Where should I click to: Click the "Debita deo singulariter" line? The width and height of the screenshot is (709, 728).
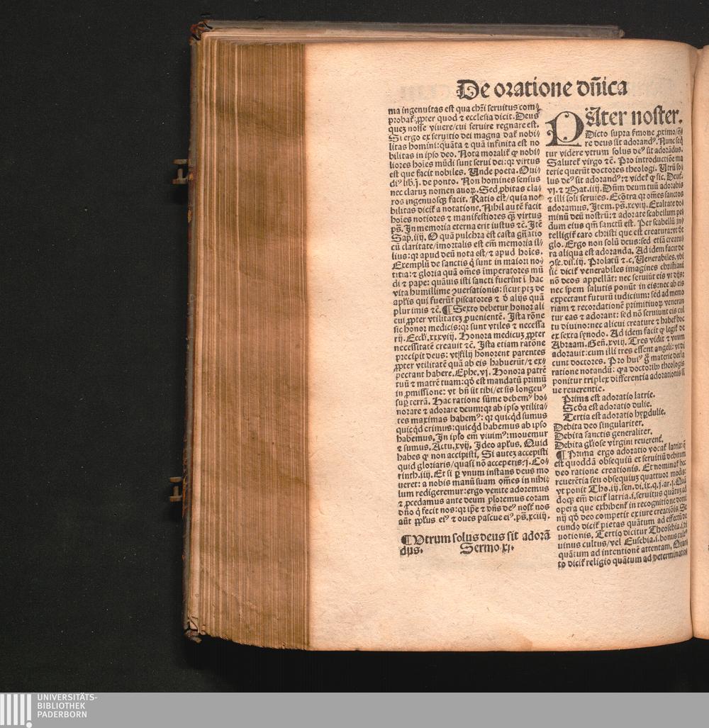pos(598,425)
